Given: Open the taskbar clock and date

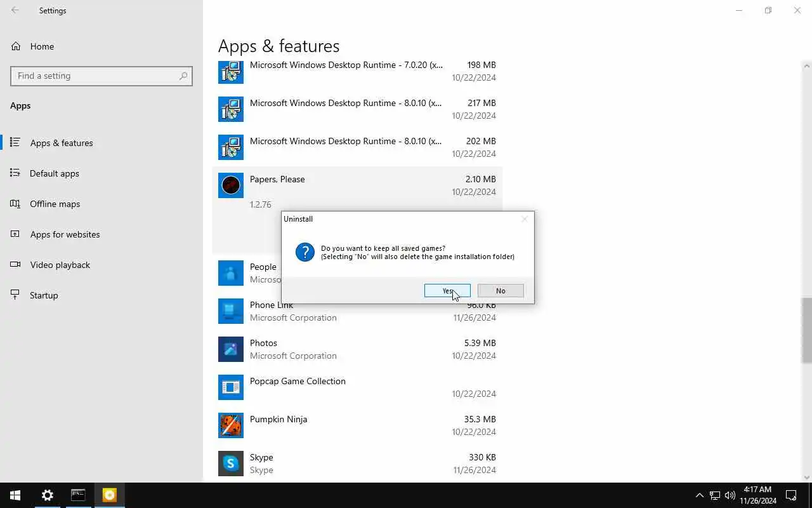Looking at the screenshot, I should pos(757,495).
